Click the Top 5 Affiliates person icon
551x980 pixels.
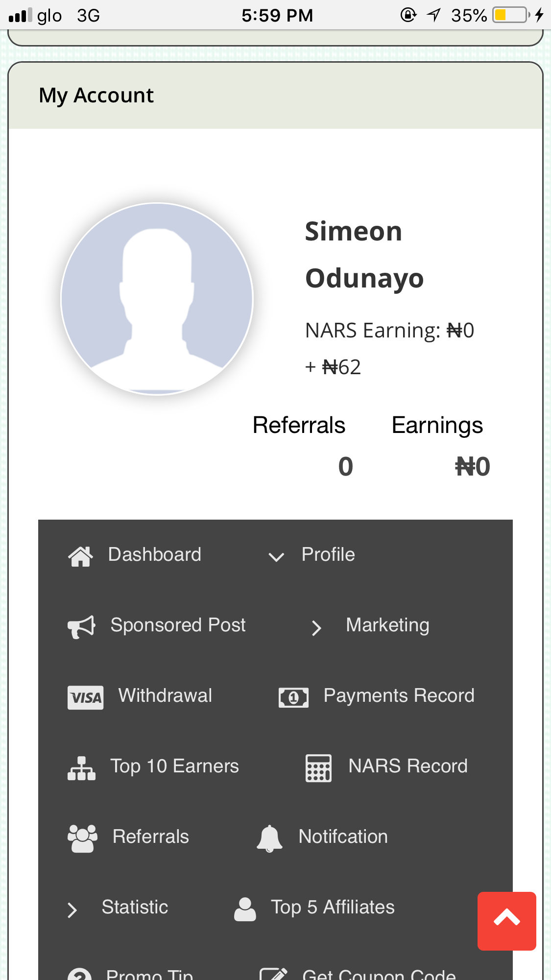coord(245,909)
